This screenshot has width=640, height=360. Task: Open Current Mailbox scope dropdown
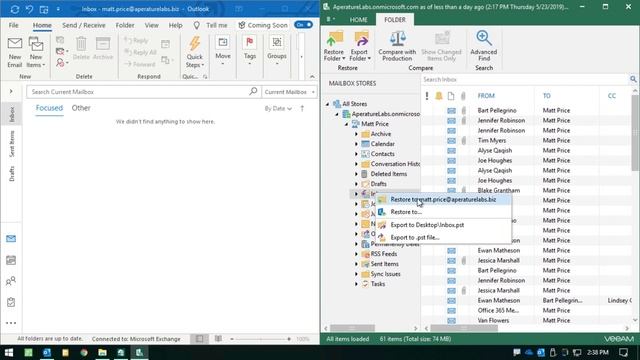click(x=289, y=92)
